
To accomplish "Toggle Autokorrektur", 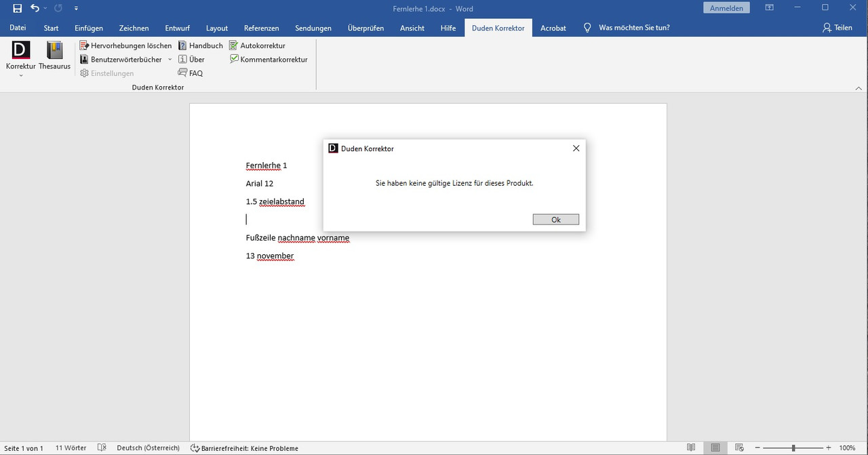I will click(x=257, y=45).
